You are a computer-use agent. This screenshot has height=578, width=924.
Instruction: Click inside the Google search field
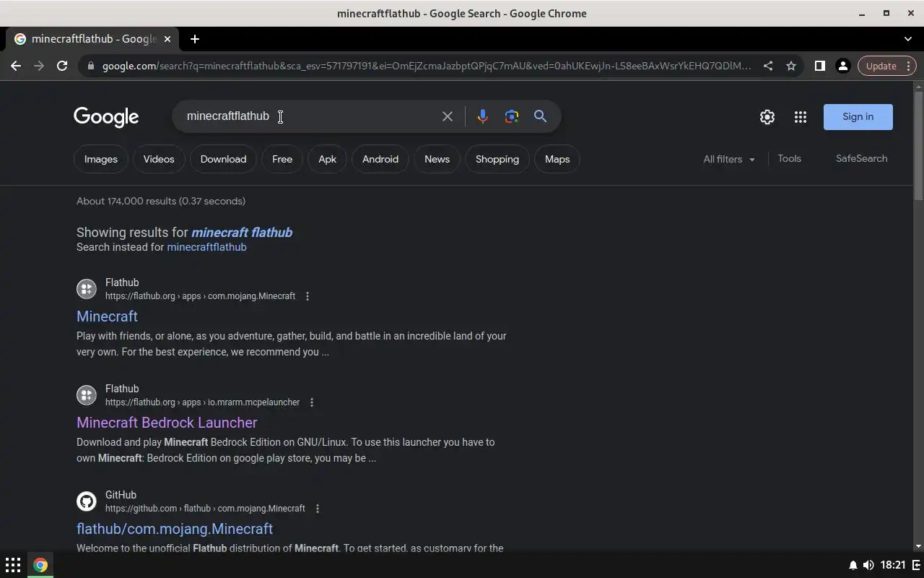[x=310, y=116]
